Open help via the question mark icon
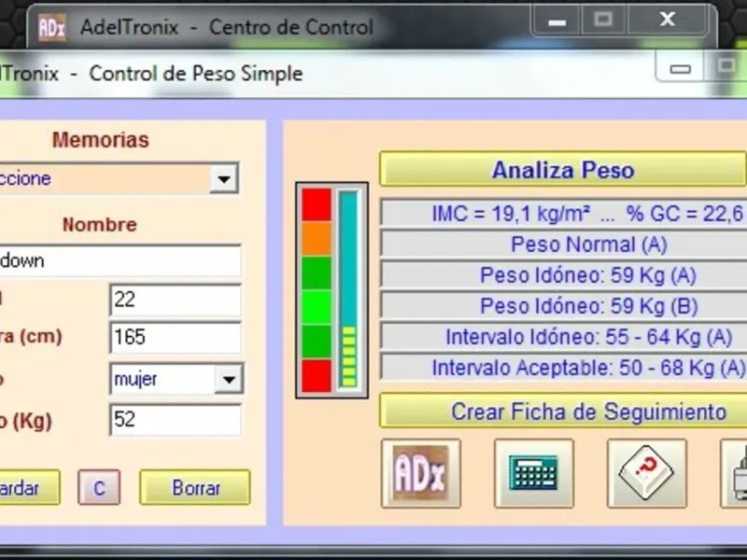Viewport: 747px width, 560px height. tap(647, 473)
